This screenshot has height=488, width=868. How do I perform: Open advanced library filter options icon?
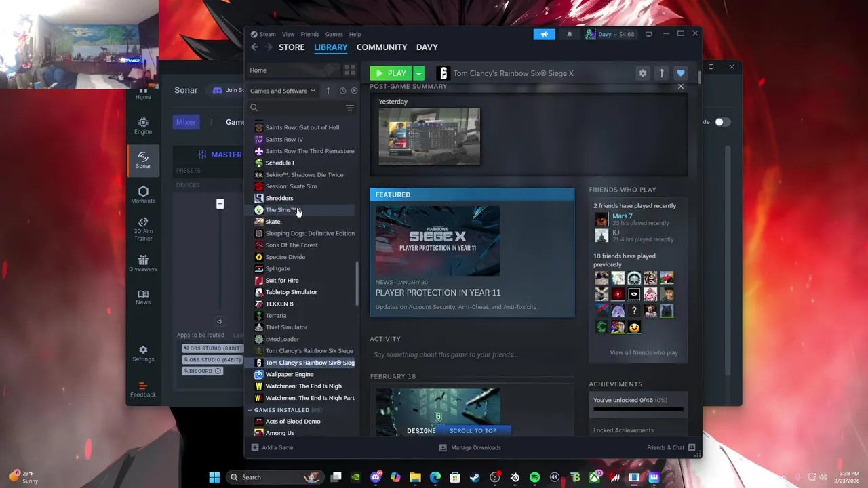350,108
